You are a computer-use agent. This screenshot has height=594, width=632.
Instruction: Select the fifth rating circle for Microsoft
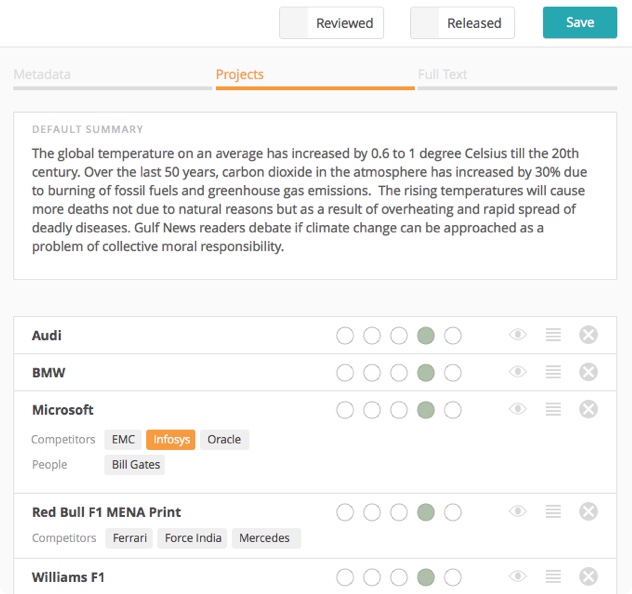[x=453, y=410]
